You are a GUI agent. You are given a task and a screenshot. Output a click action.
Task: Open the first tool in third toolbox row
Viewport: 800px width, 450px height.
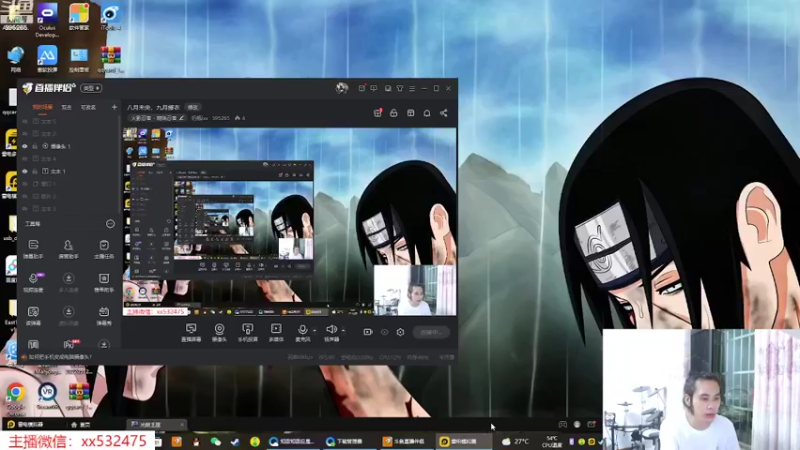pyautogui.click(x=33, y=315)
